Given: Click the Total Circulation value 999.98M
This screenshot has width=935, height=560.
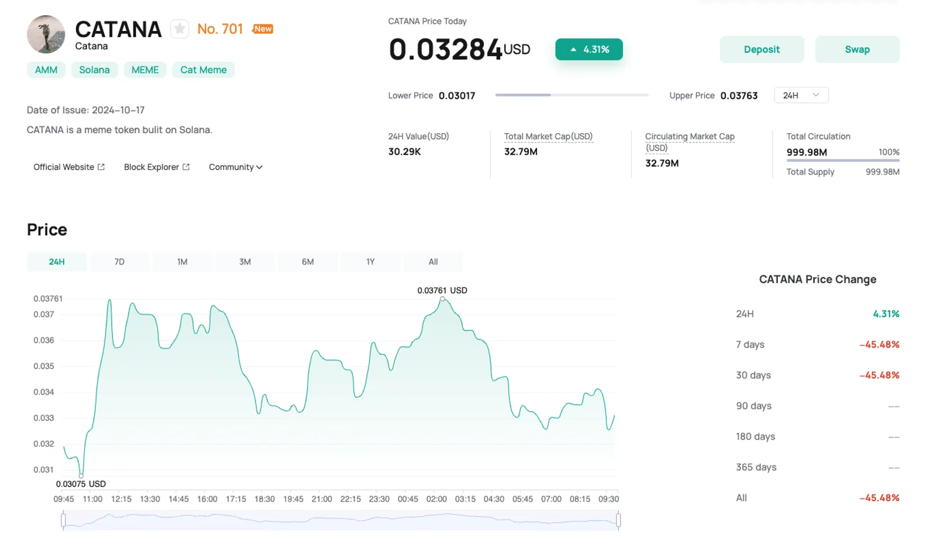Looking at the screenshot, I should coord(807,152).
